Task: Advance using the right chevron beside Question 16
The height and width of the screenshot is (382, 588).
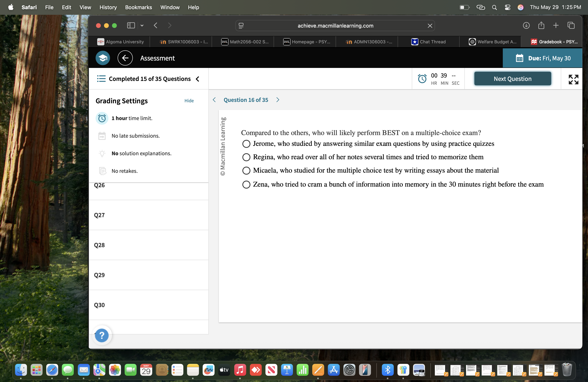Action: click(277, 100)
